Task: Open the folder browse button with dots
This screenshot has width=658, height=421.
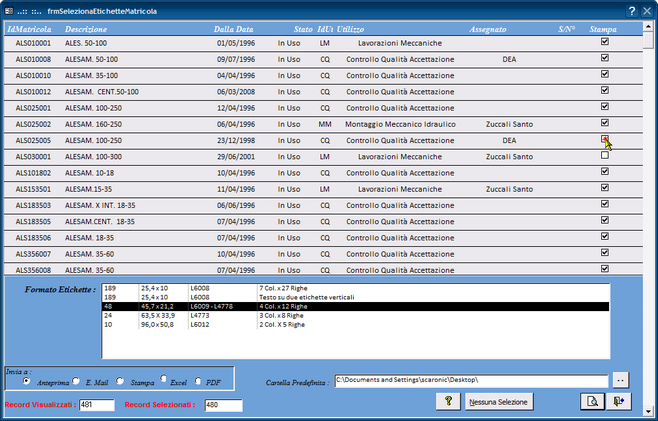Action: click(621, 380)
